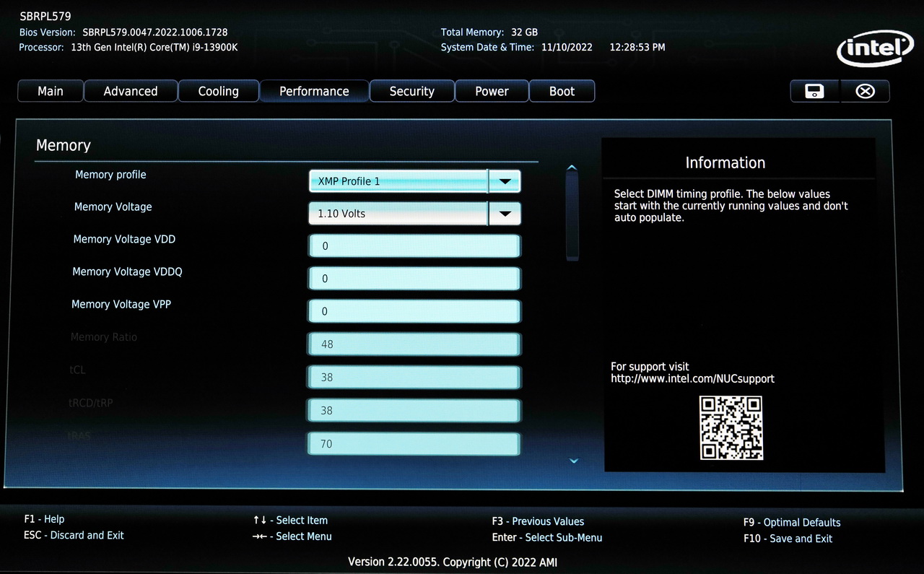Click the Intel logo
Viewport: 924px width, 574px height.
pos(875,49)
